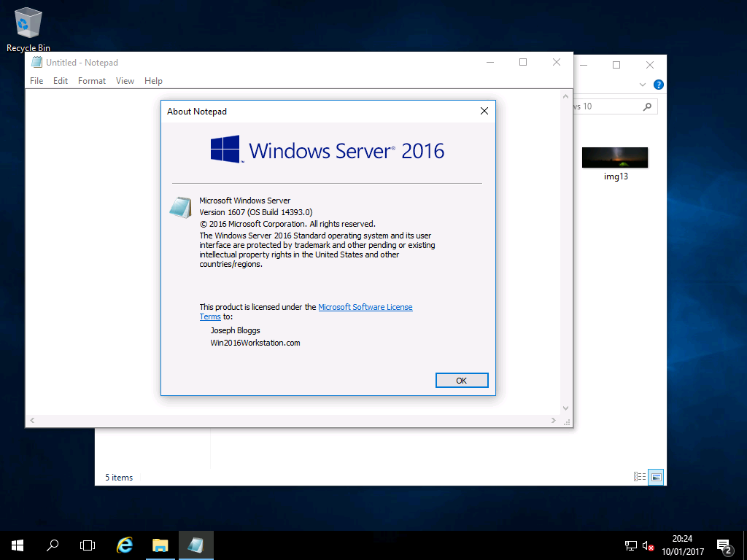
Task: Switch Explorer to large icons view
Action: coord(656,477)
